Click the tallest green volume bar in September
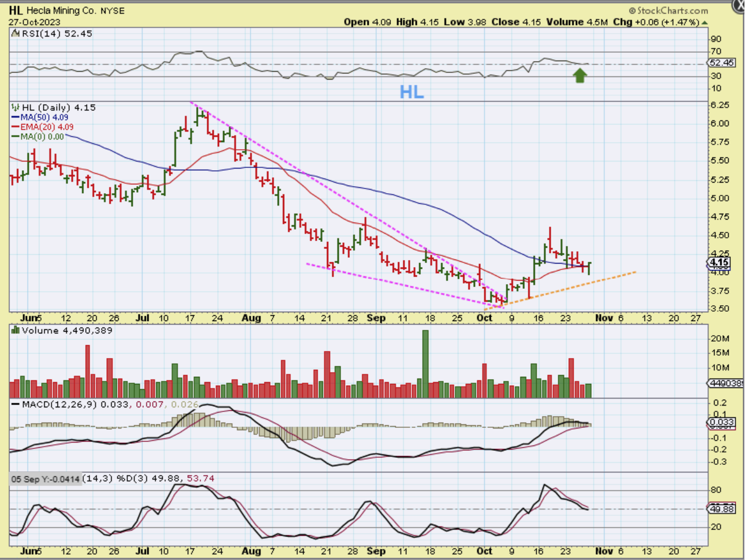 (x=426, y=364)
